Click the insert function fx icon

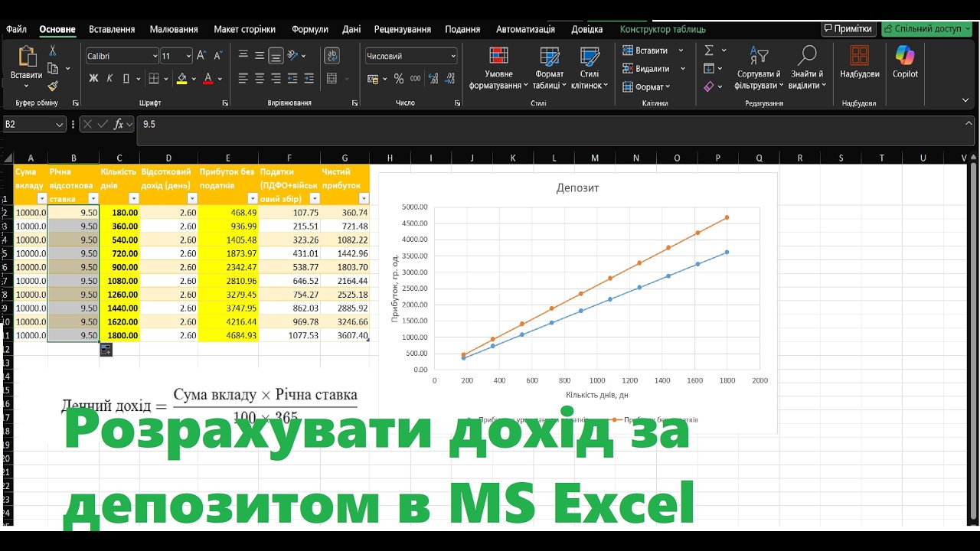click(x=119, y=124)
